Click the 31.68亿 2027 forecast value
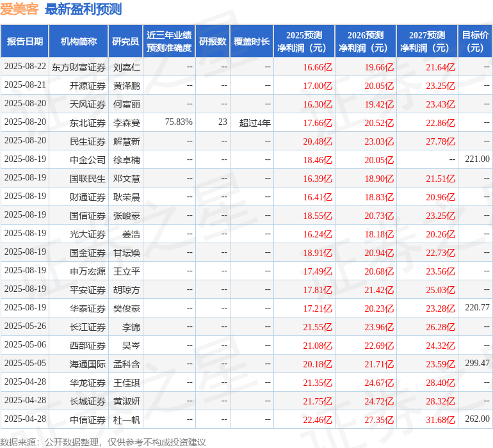This screenshot has width=493, height=448. tap(440, 420)
